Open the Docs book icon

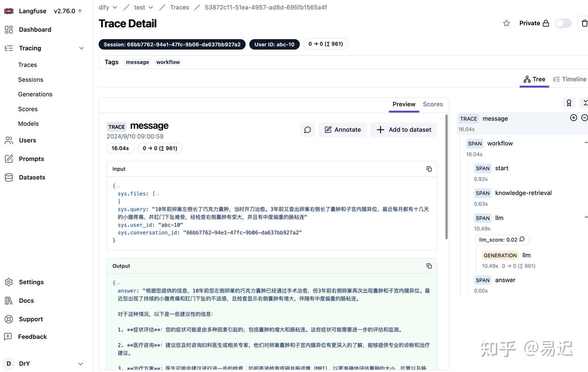[9, 300]
